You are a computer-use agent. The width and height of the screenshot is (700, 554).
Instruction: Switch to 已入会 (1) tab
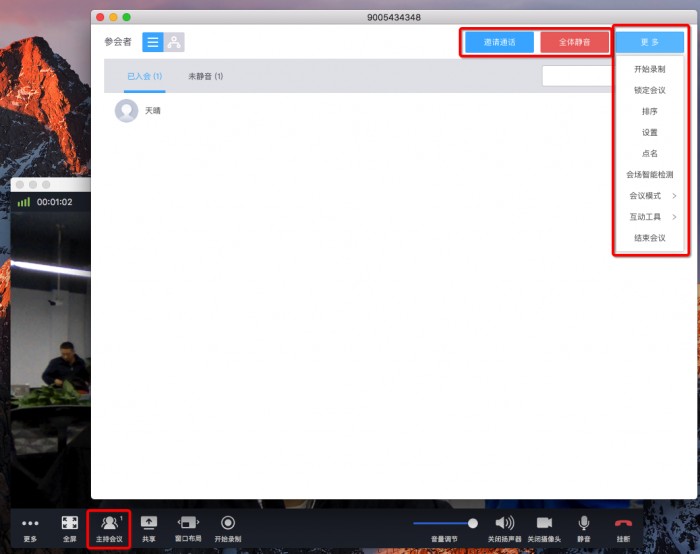click(145, 76)
